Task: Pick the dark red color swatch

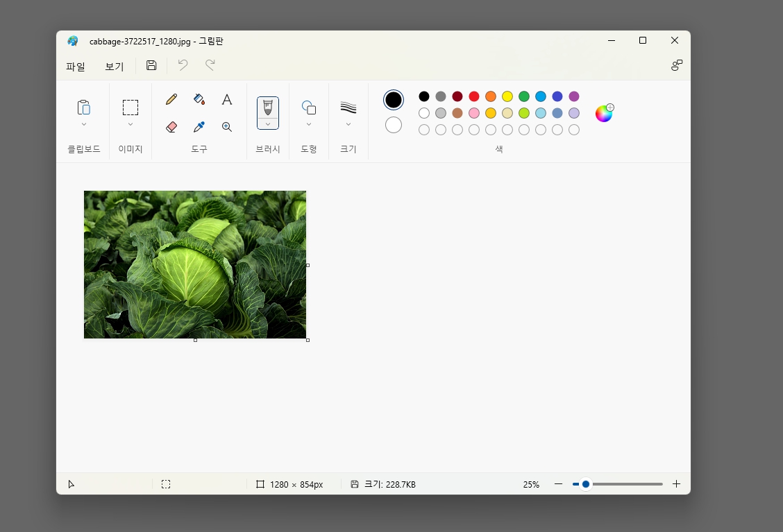Action: point(457,96)
